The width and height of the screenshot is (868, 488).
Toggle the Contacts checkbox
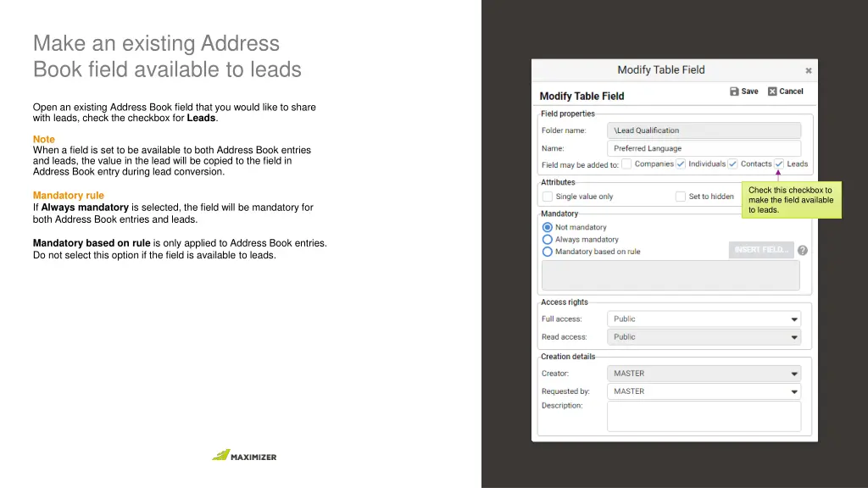732,164
